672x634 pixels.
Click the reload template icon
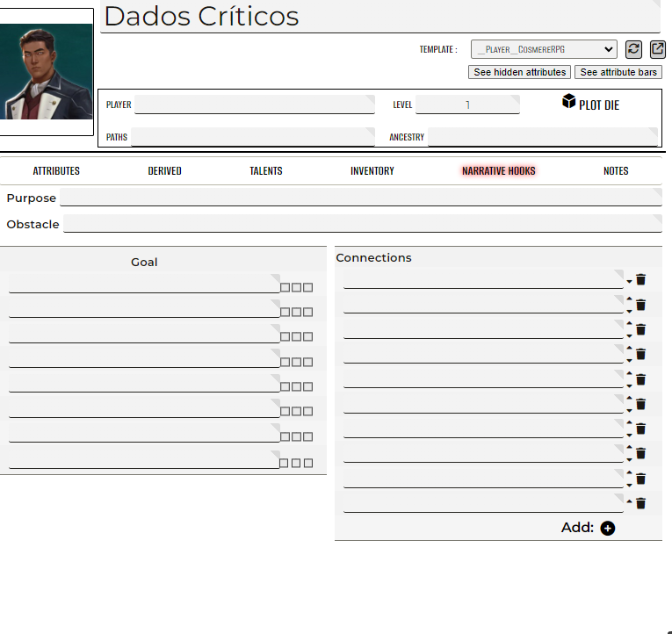pos(633,49)
